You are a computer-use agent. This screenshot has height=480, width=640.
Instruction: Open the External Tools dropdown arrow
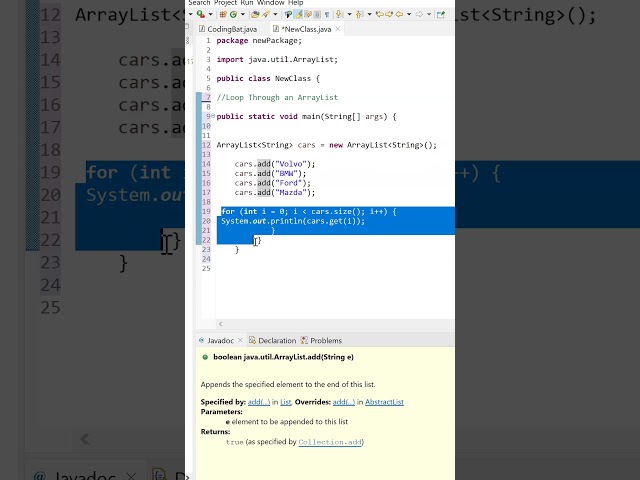pos(211,14)
